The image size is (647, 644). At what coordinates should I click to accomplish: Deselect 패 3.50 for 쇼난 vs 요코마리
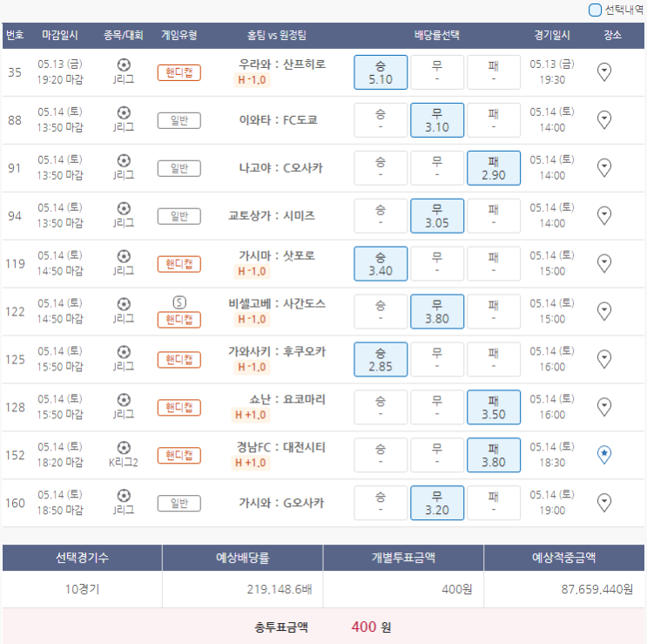coord(494,408)
